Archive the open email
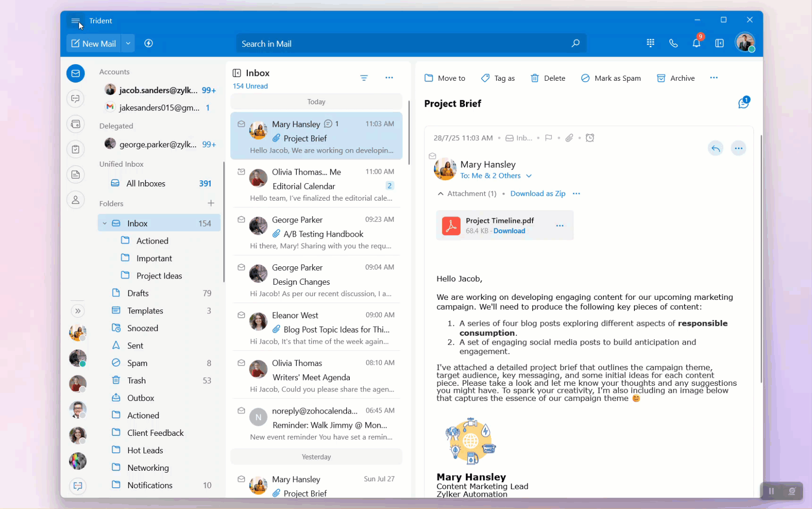The image size is (812, 509). [676, 78]
